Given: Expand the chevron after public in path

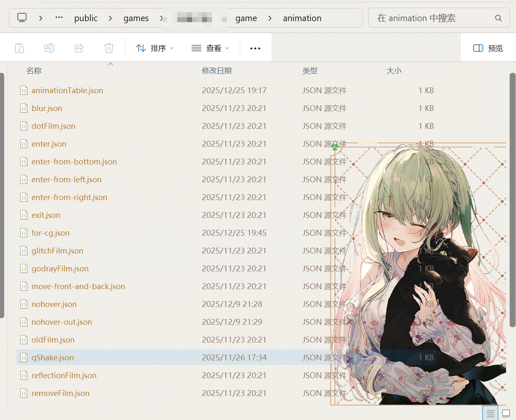Looking at the screenshot, I should click(x=110, y=18).
